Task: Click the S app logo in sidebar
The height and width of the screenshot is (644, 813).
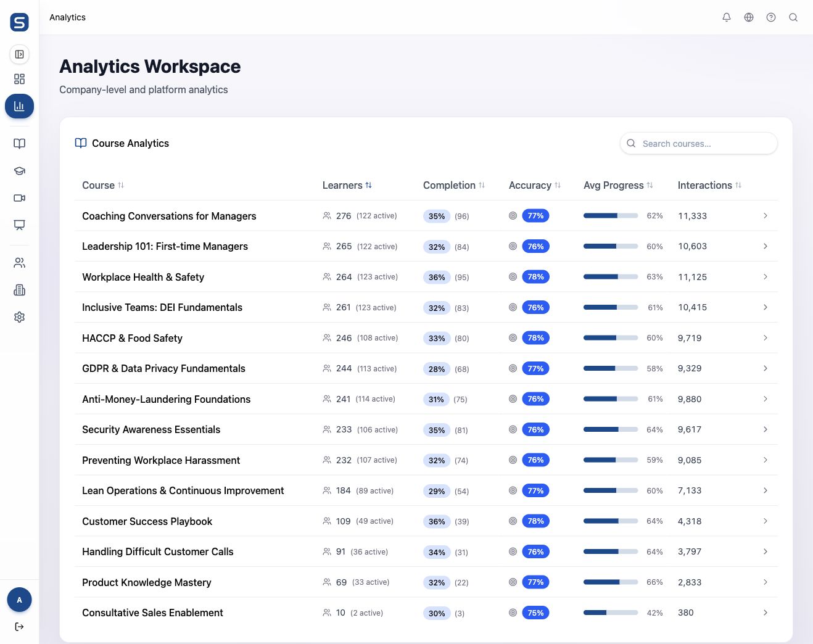Action: pyautogui.click(x=19, y=22)
